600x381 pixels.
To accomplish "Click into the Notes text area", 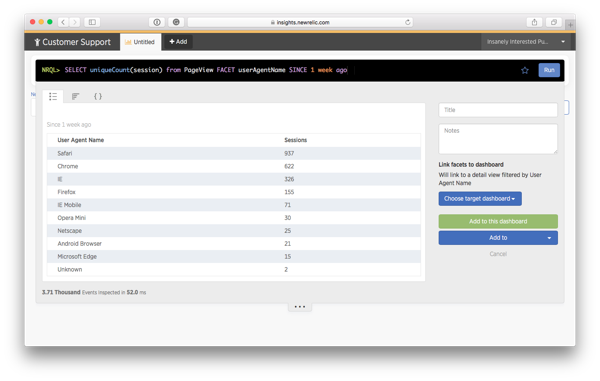I will [498, 139].
